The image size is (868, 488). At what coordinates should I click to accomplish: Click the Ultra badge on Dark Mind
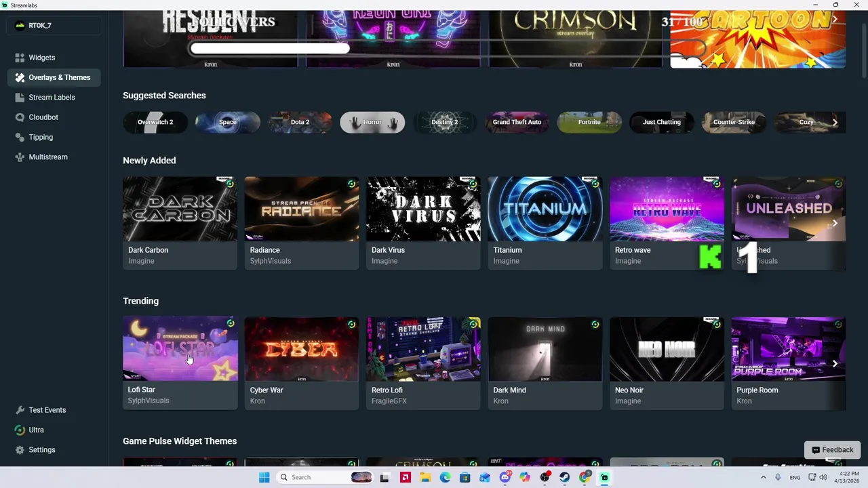coord(595,325)
